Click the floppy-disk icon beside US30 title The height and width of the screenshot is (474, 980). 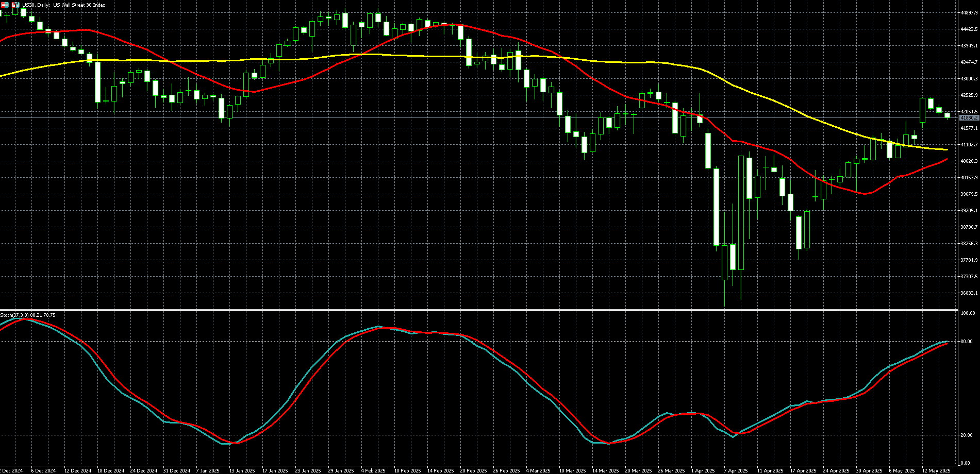15,5
